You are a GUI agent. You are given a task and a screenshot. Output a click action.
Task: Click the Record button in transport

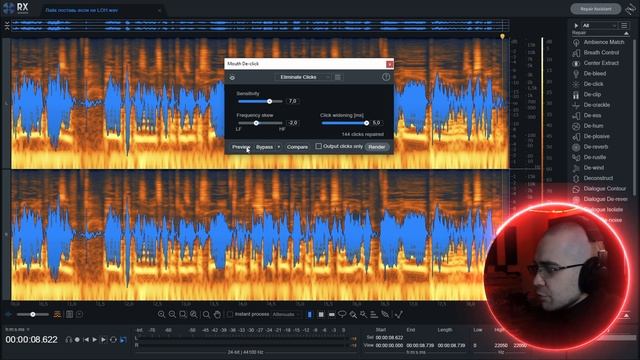pyautogui.click(x=77, y=340)
